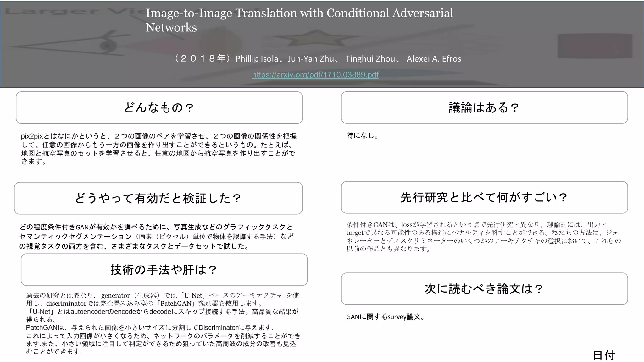Click the '議論はある？' heading box
Screen dimensions: 644x362
[x=484, y=107]
